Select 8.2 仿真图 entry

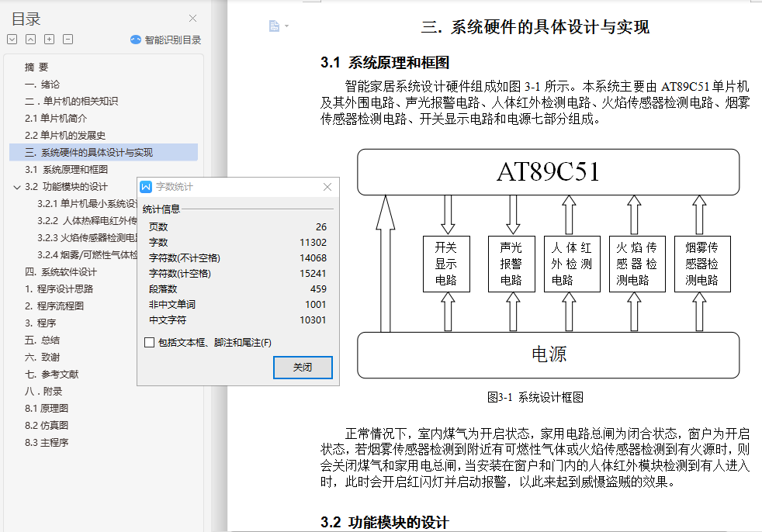coord(46,425)
